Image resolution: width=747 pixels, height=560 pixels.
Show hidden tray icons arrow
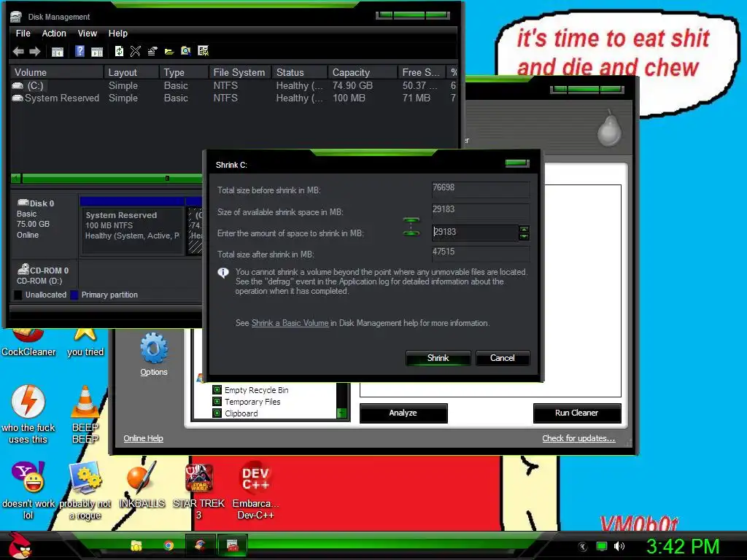(x=583, y=547)
